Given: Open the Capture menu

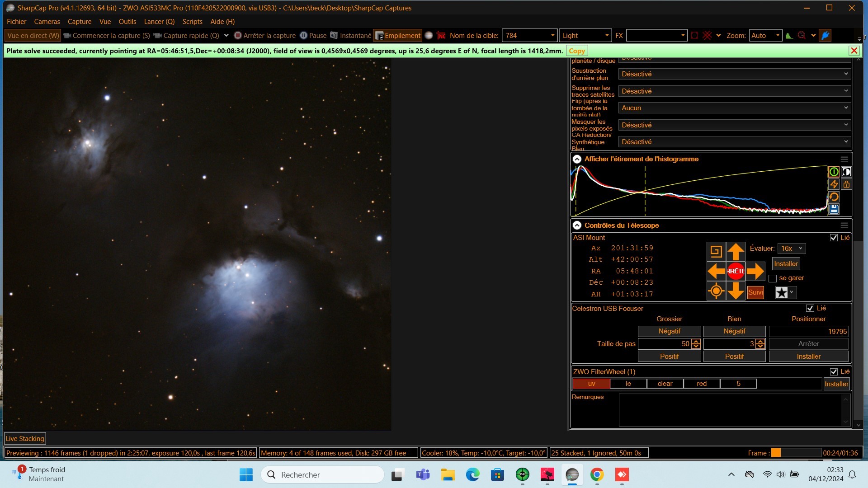Looking at the screenshot, I should (x=80, y=22).
